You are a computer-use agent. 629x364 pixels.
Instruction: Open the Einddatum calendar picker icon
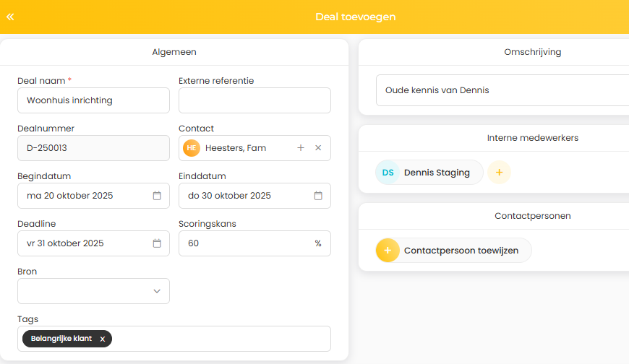click(318, 196)
